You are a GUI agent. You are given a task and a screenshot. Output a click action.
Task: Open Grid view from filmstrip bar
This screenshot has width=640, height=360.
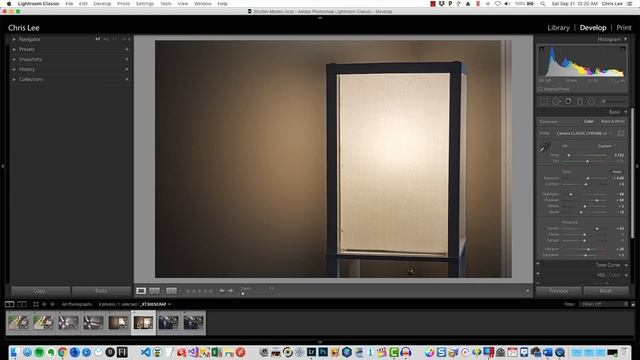point(36,304)
